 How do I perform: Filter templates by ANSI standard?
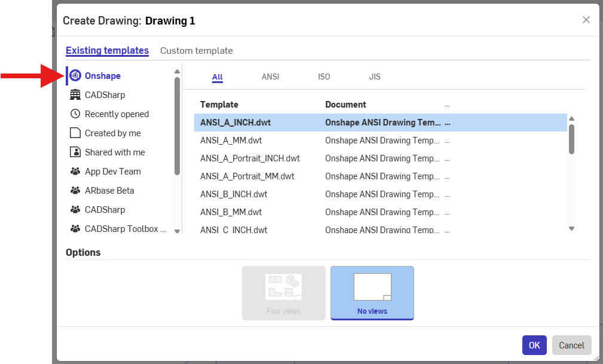[270, 77]
